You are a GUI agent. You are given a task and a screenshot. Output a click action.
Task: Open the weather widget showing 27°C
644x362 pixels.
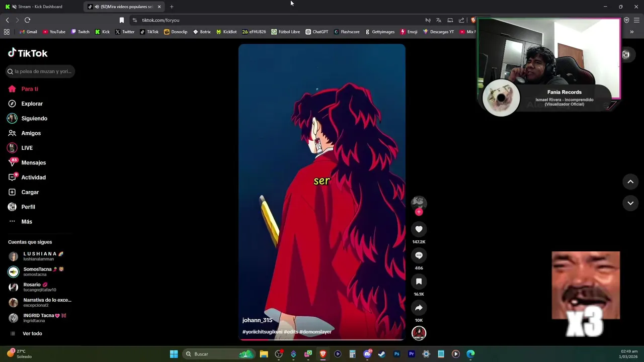pyautogui.click(x=19, y=354)
